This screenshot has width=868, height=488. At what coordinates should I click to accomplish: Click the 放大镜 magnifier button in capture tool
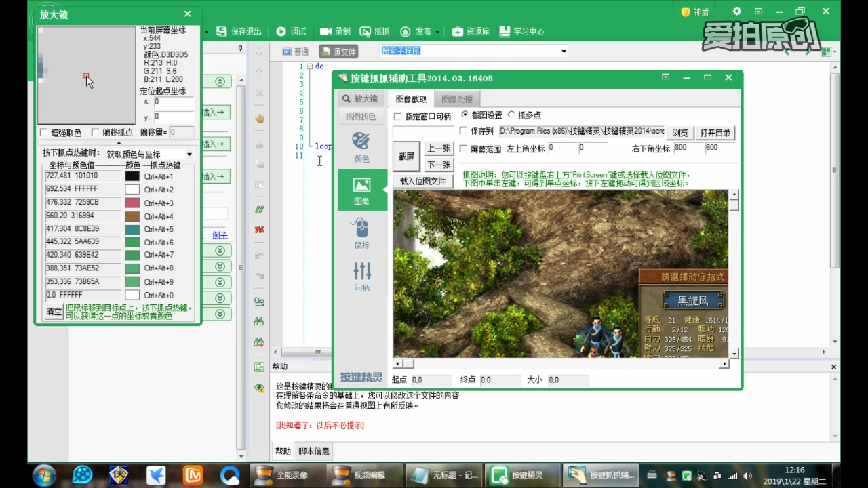(x=360, y=99)
